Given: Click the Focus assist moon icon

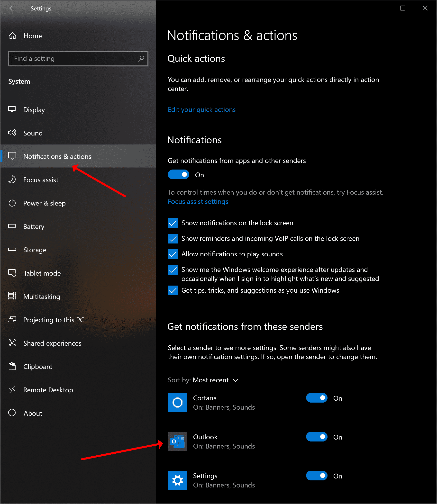Looking at the screenshot, I should [12, 180].
